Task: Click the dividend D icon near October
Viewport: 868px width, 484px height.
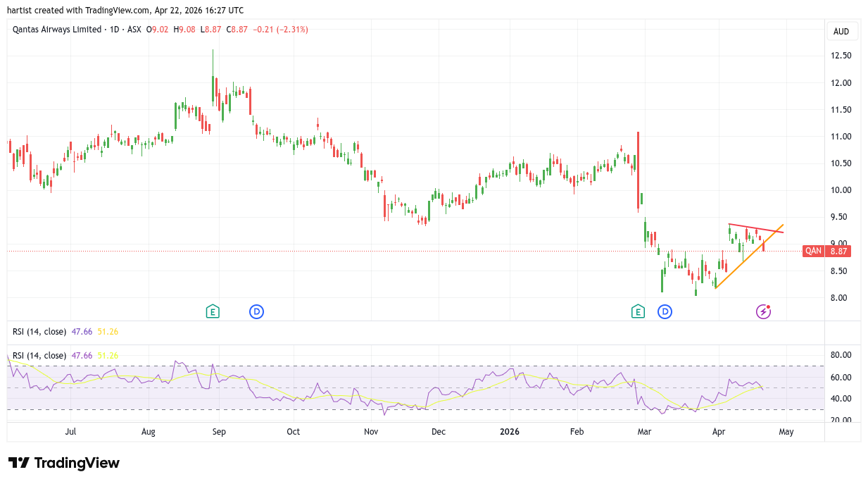Action: 257,311
